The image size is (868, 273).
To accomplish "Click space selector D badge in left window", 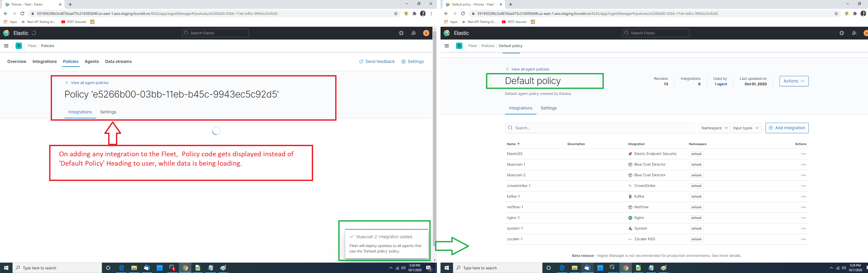I will click(19, 46).
